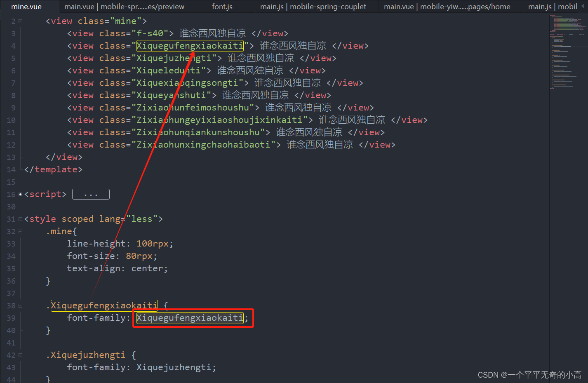Click the Zixiaohungeyixiaoshoujixinkaiti class value
This screenshot has height=383, width=588.
[x=219, y=120]
